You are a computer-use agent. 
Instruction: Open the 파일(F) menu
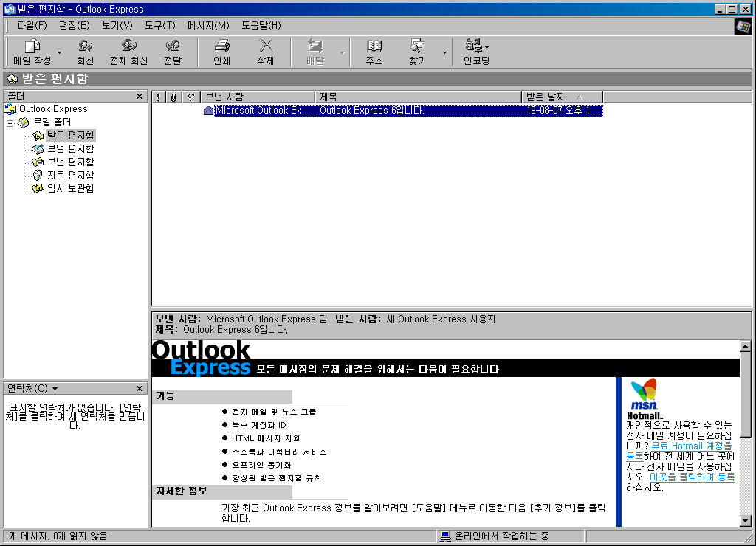pyautogui.click(x=32, y=26)
